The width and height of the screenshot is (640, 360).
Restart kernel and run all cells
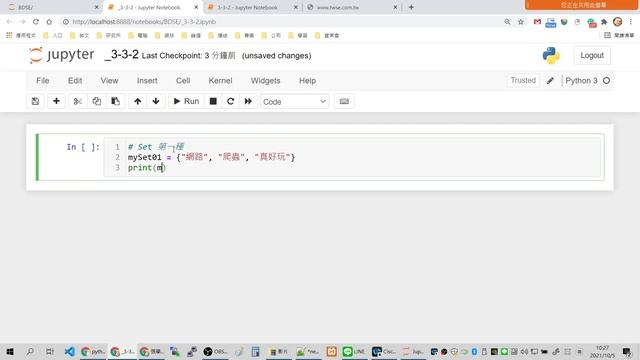click(x=248, y=101)
